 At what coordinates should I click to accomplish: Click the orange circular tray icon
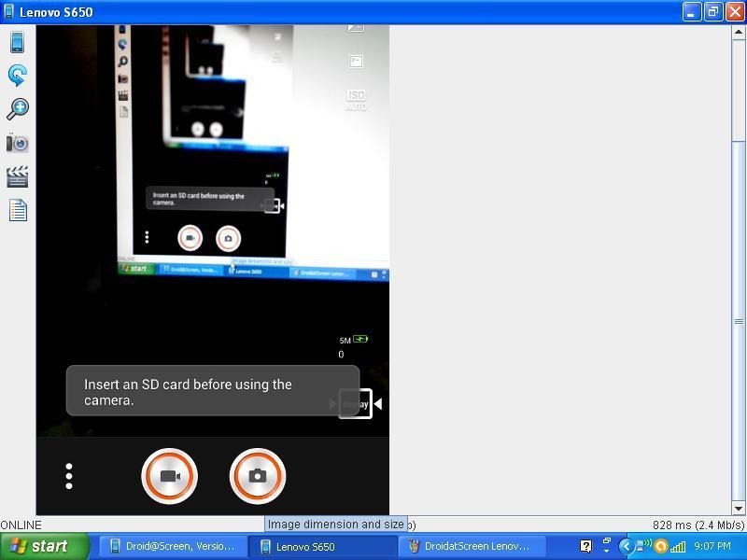(661, 546)
